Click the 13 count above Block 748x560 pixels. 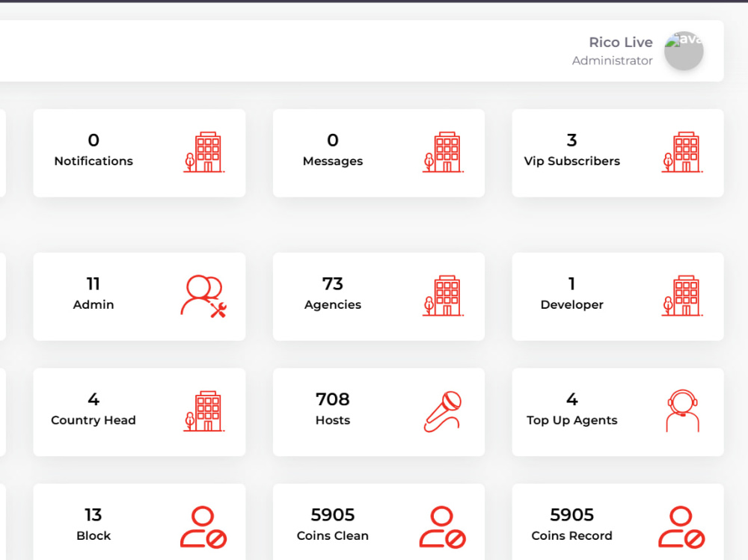(93, 514)
